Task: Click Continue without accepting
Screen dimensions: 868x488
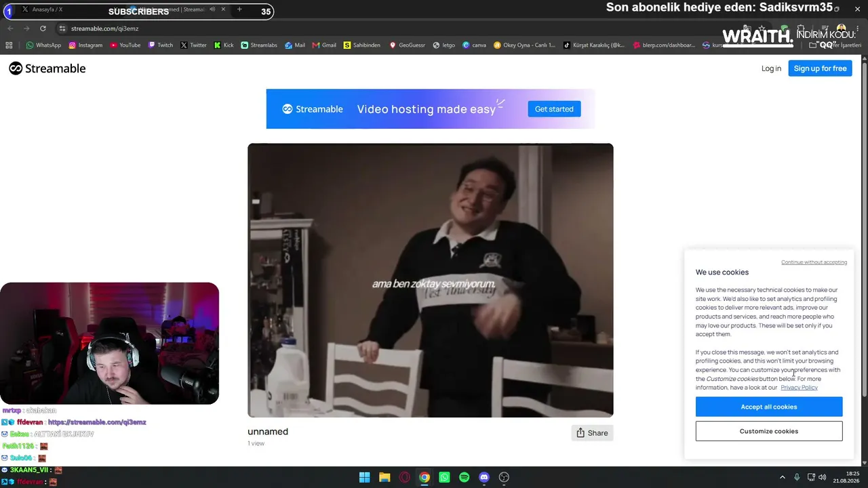Action: coord(814,262)
